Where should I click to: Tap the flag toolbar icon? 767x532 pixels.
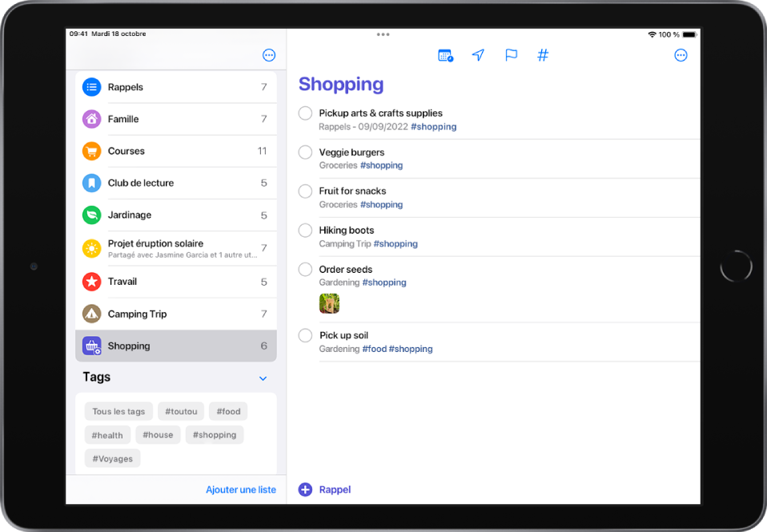(x=511, y=55)
